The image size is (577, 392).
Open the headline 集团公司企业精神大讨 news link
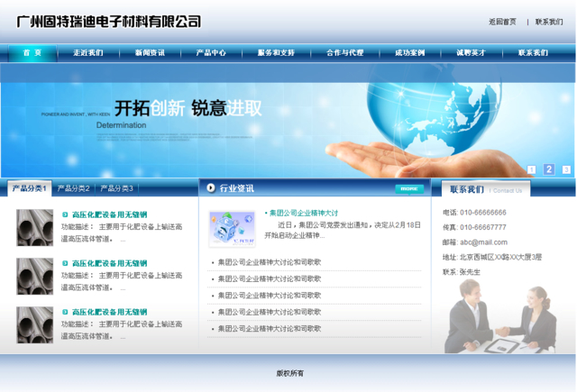(x=303, y=214)
